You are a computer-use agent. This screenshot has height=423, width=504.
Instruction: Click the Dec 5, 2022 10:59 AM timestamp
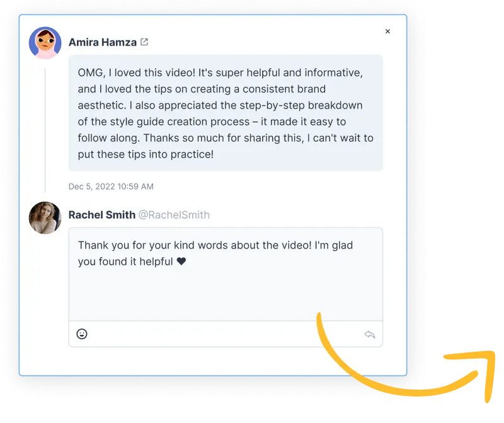coord(111,186)
